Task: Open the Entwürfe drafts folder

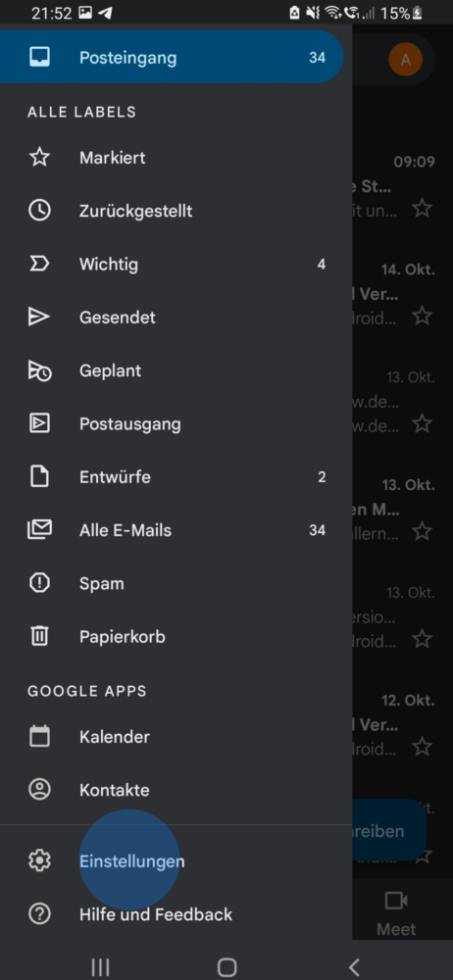Action: pyautogui.click(x=176, y=477)
